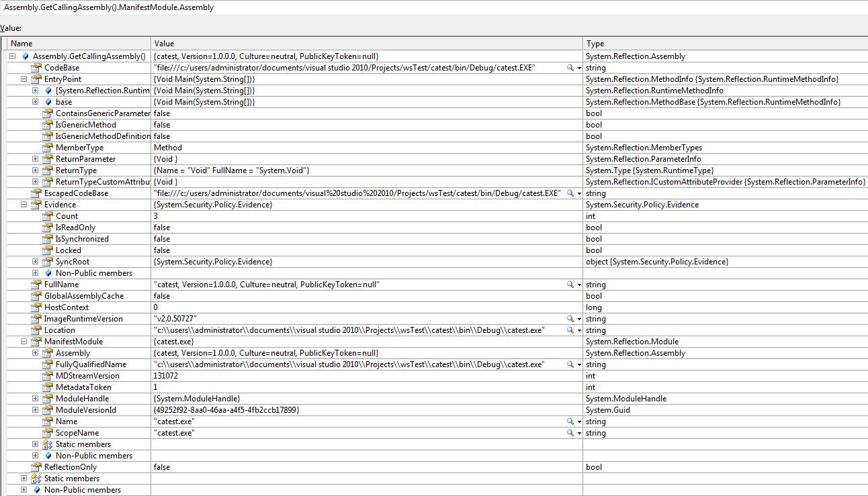Click the blue icon beside base
868x496 pixels.
pos(48,102)
